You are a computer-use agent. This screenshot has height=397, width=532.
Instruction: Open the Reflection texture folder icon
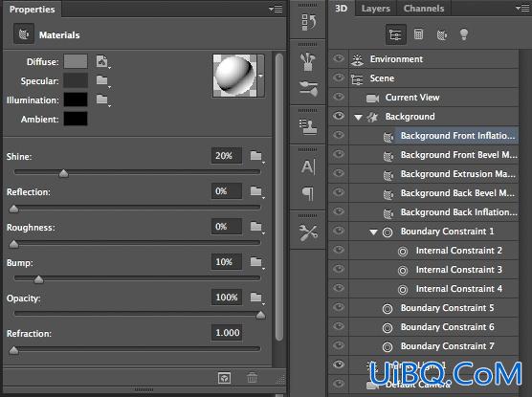[x=256, y=191]
